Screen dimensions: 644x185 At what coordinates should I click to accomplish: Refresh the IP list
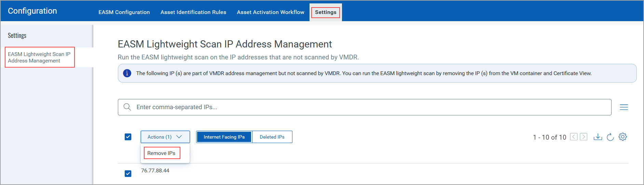pyautogui.click(x=610, y=137)
